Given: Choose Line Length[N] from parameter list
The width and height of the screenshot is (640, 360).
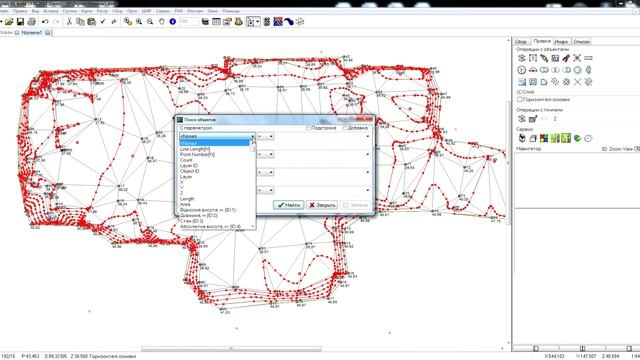Looking at the screenshot, I should (x=195, y=149).
